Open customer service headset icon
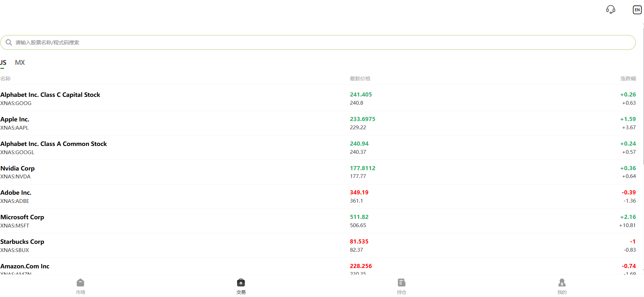The image size is (644, 297). [610, 10]
